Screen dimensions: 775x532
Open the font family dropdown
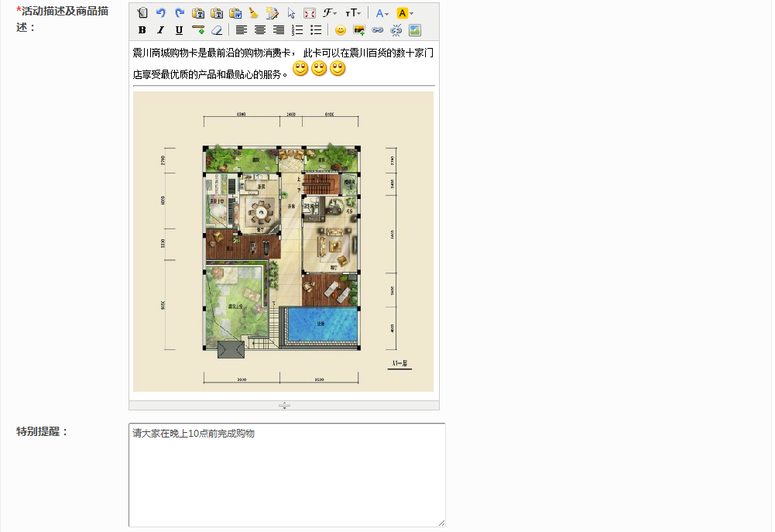[x=330, y=13]
